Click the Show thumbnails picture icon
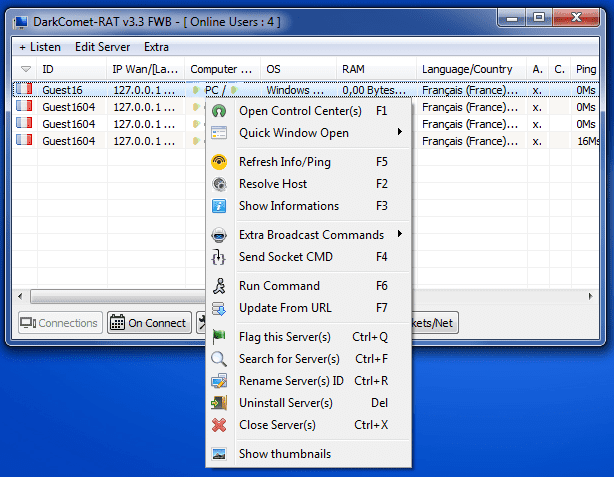 pyautogui.click(x=219, y=454)
